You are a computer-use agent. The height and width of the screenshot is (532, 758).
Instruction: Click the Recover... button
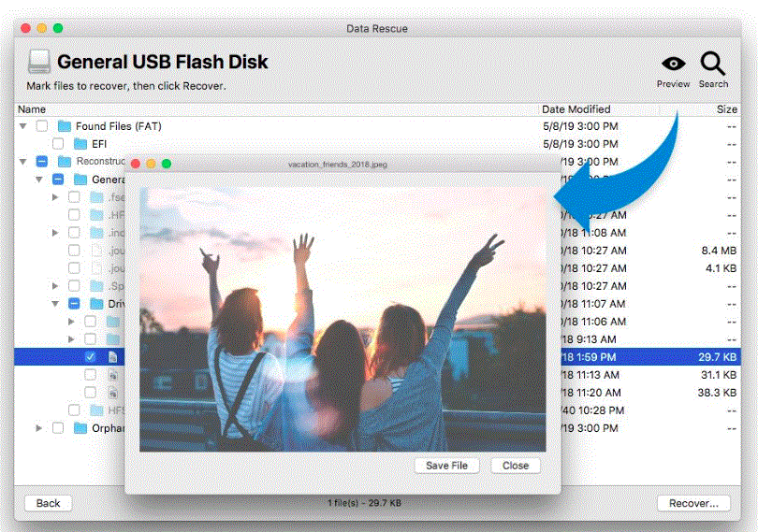click(x=693, y=503)
